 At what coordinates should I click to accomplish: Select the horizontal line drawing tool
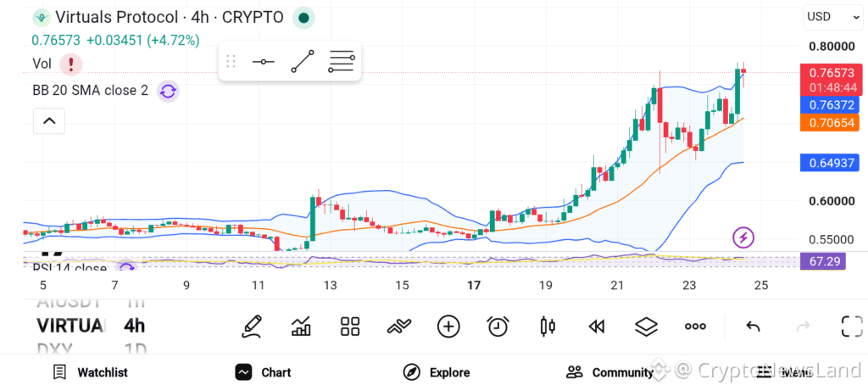point(263,61)
